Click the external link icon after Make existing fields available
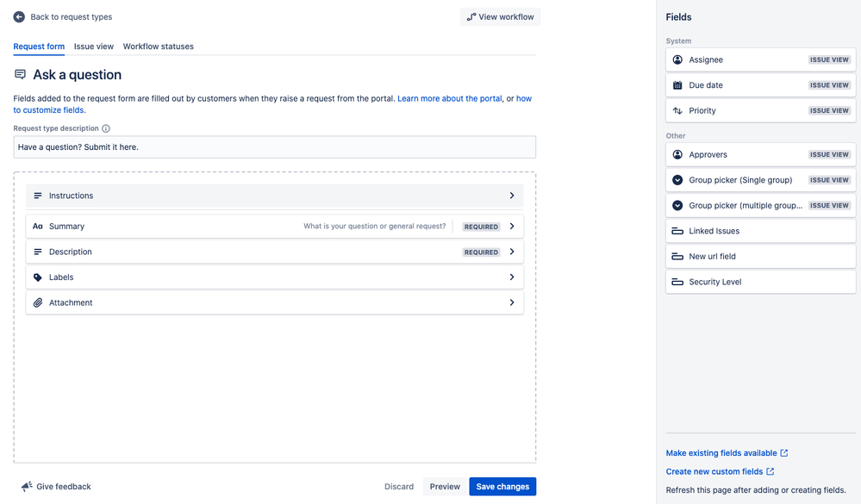 click(x=784, y=453)
